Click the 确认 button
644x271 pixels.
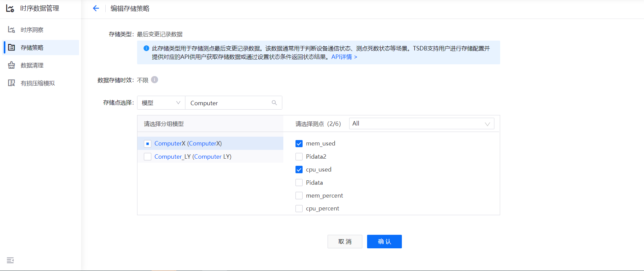pyautogui.click(x=384, y=242)
